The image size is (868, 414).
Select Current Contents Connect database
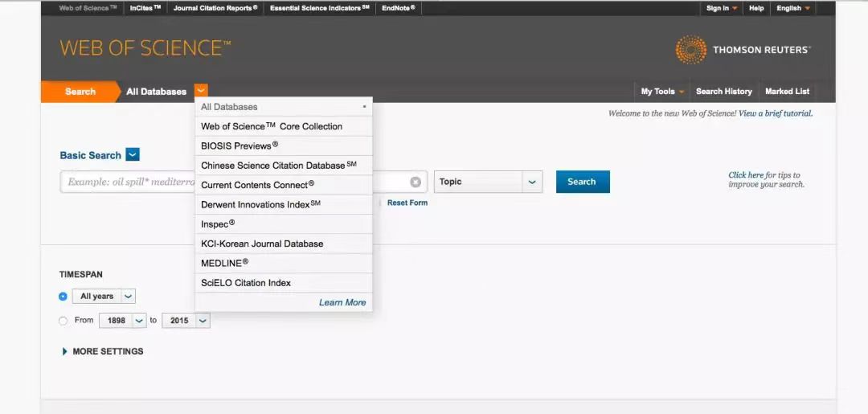(x=284, y=185)
